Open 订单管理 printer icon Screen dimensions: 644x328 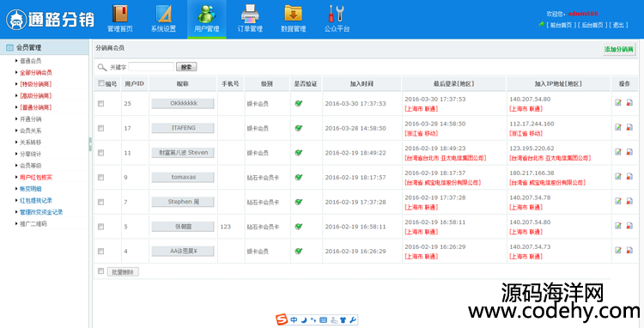(250, 14)
